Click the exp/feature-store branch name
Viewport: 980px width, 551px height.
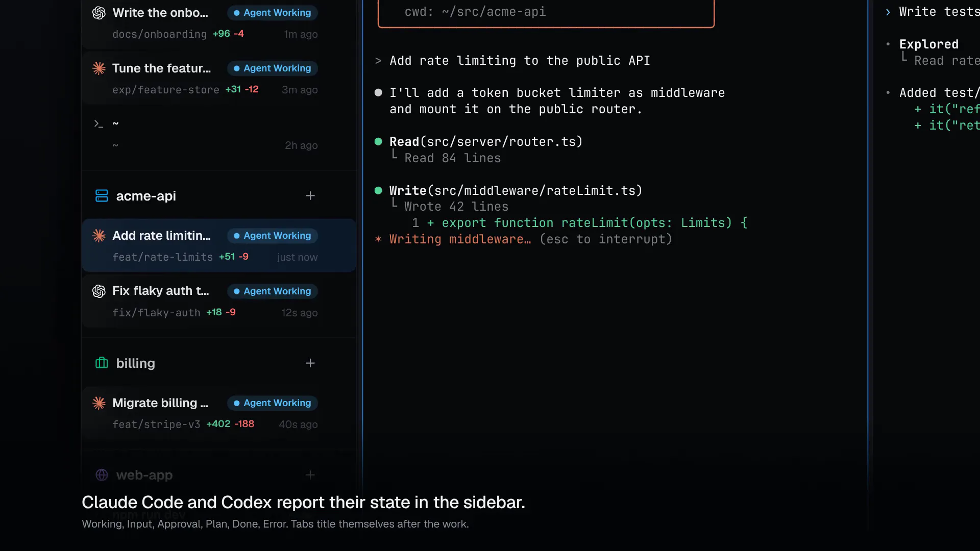pyautogui.click(x=166, y=90)
